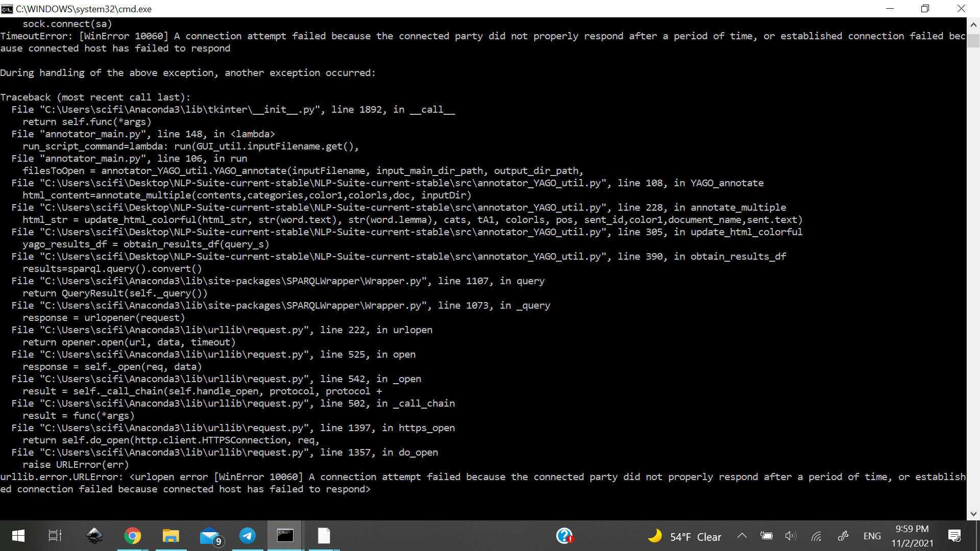This screenshot has height=551, width=980.
Task: Check battery status in the system tray
Action: (x=767, y=536)
